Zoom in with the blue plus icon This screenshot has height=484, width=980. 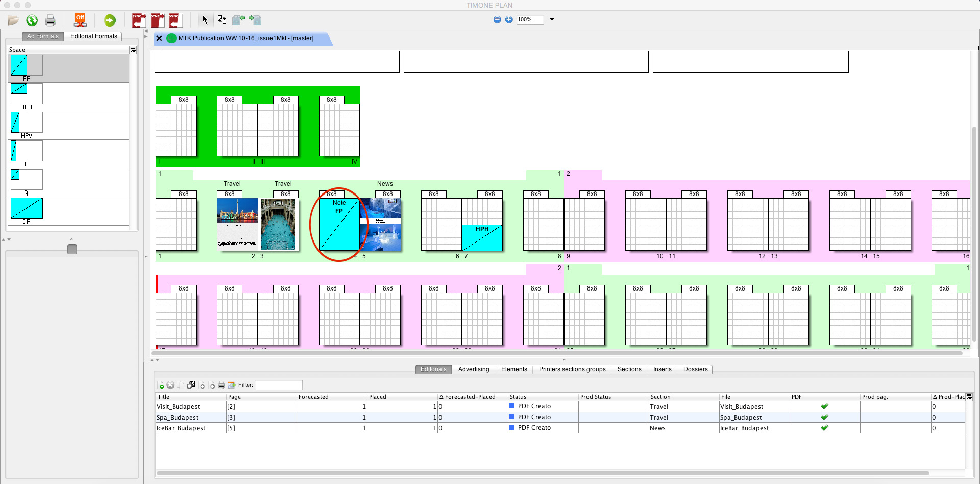coord(509,20)
